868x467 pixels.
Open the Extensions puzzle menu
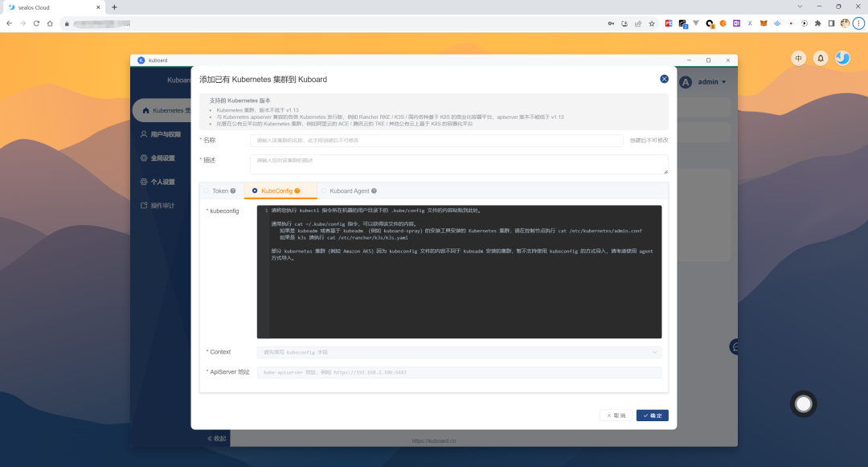pos(817,23)
